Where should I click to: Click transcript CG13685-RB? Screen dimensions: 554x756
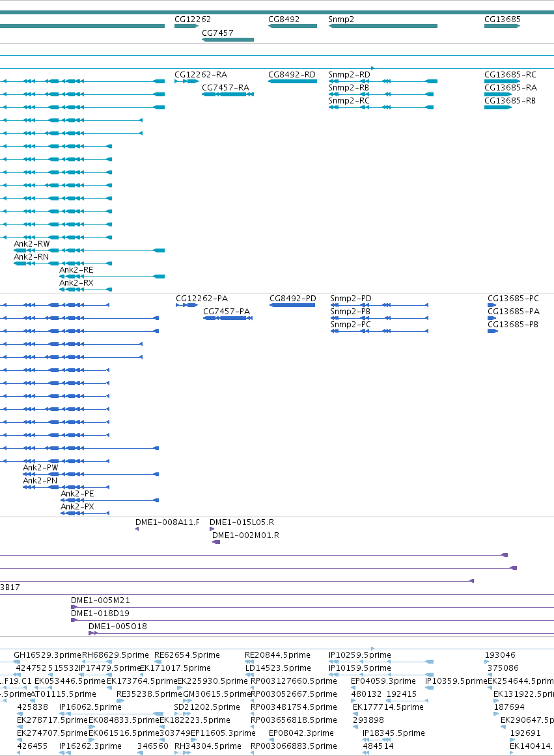510,101
